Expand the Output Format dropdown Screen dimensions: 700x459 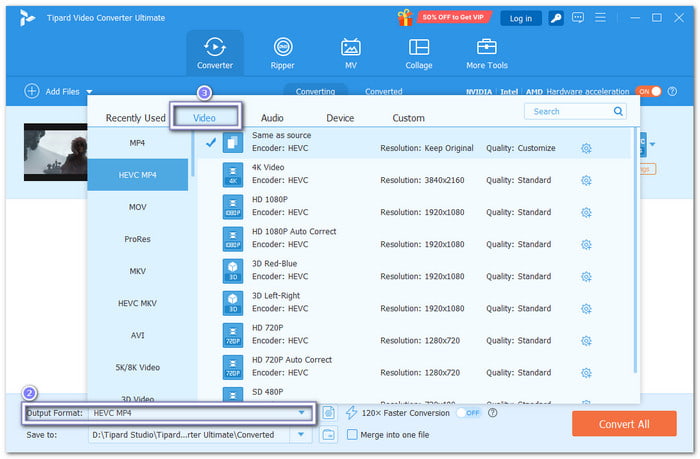pos(301,413)
